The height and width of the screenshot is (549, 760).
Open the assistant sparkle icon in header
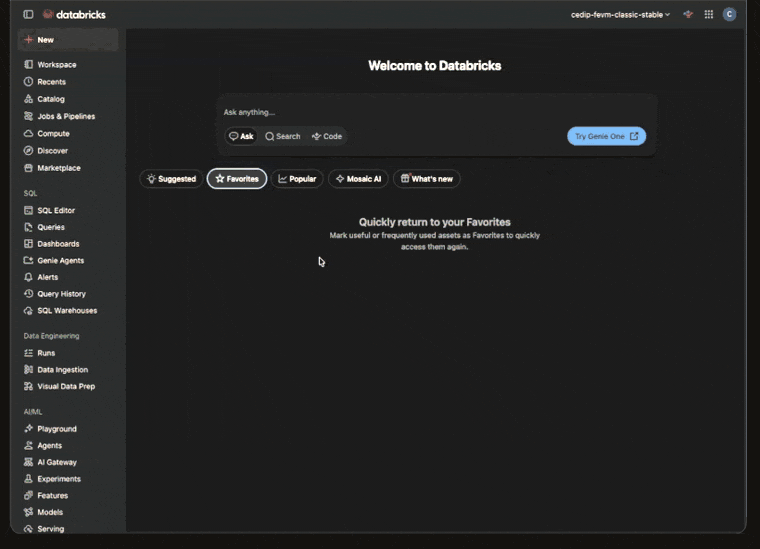click(x=688, y=15)
